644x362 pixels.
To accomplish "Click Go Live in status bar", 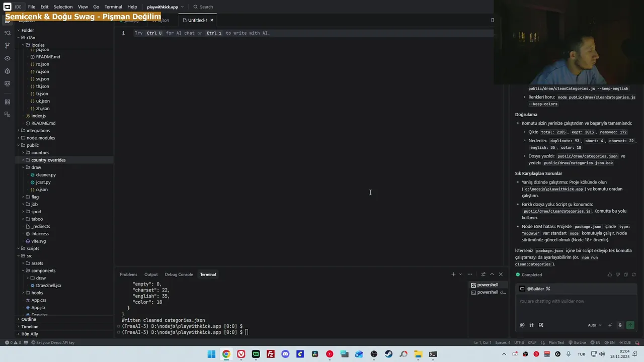I will pos(578,343).
